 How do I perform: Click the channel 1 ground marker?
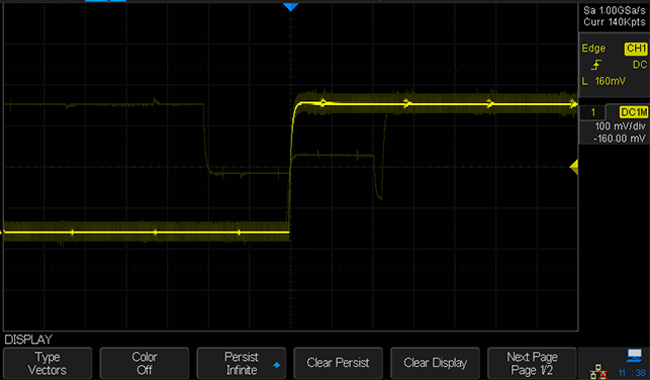pyautogui.click(x=2, y=232)
